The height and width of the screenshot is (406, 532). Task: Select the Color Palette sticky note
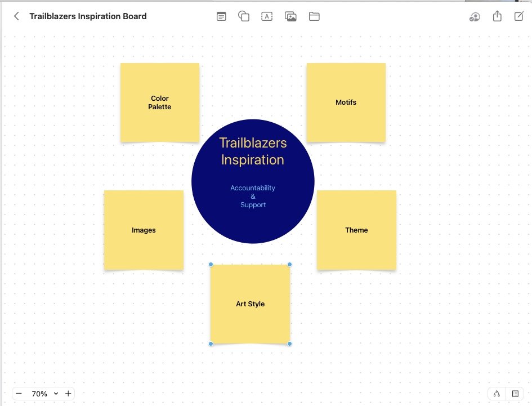(160, 102)
